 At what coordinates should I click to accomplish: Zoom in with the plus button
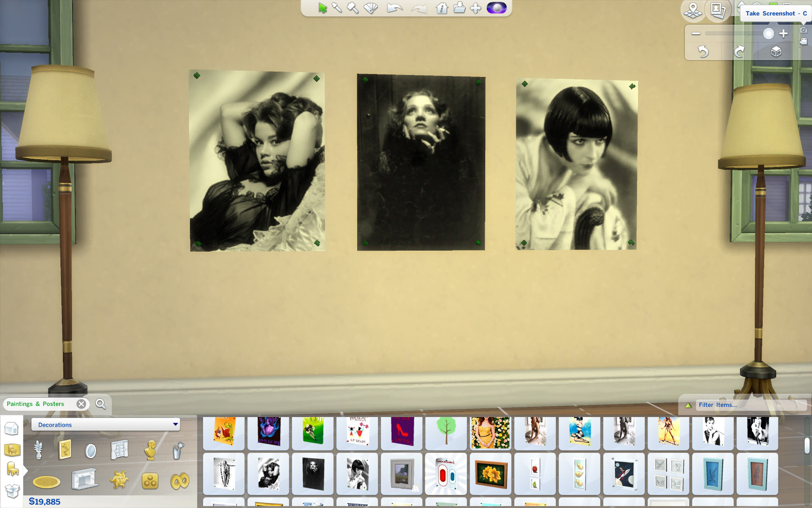[x=784, y=33]
